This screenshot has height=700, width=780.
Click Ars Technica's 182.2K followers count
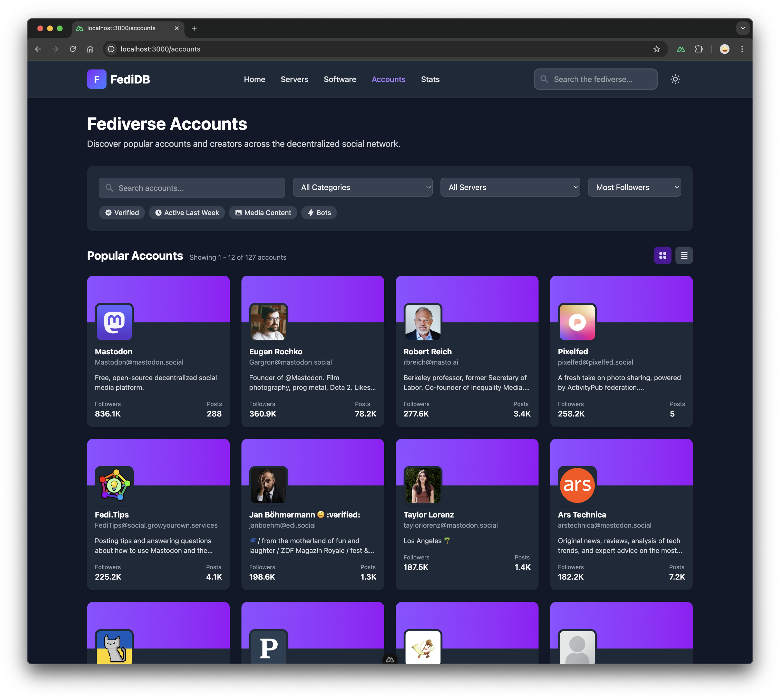pos(571,577)
